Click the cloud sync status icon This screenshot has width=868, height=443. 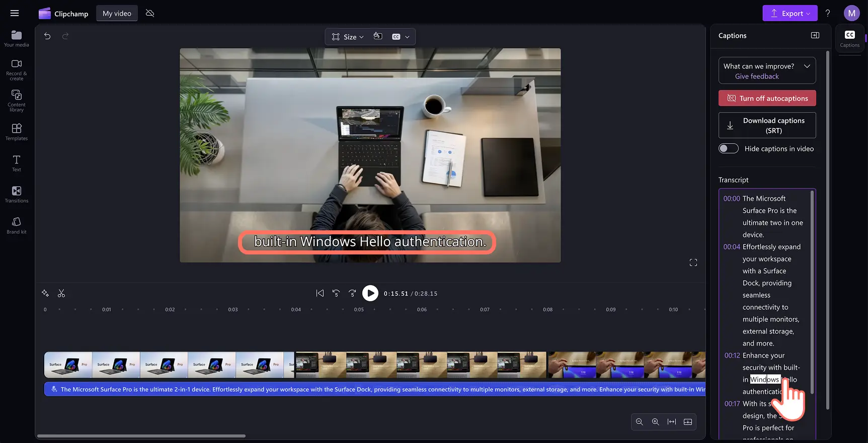(150, 13)
